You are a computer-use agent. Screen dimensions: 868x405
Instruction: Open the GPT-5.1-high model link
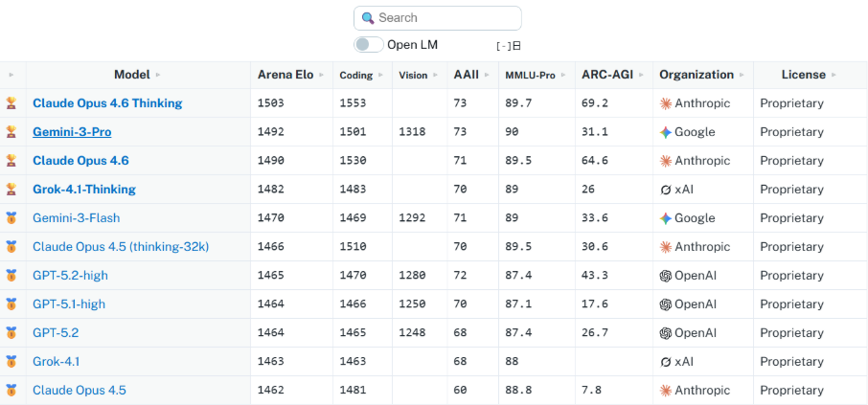[69, 304]
